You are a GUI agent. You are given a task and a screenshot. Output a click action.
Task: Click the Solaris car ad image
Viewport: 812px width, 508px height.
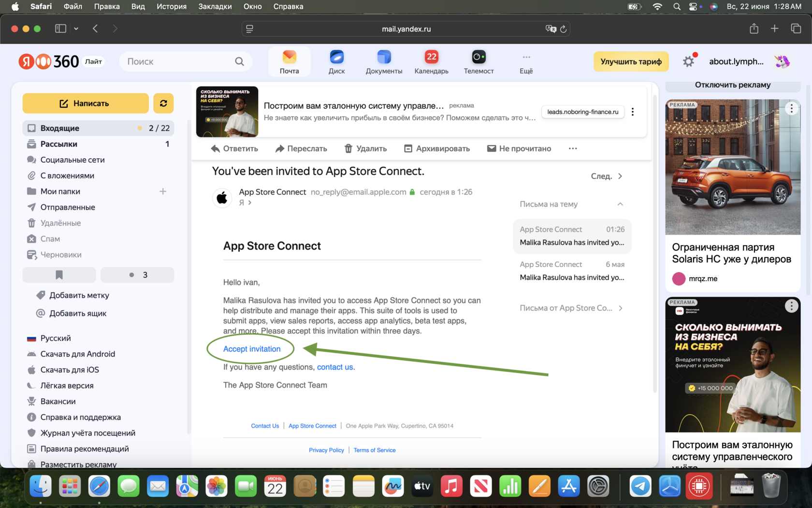coord(733,167)
